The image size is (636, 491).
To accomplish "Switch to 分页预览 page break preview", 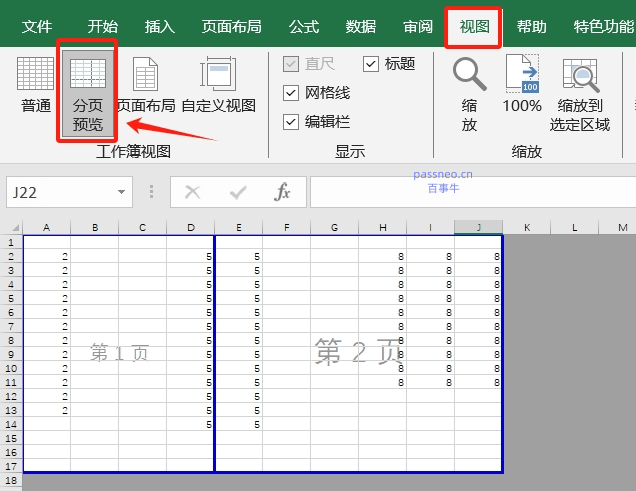I will pyautogui.click(x=88, y=92).
